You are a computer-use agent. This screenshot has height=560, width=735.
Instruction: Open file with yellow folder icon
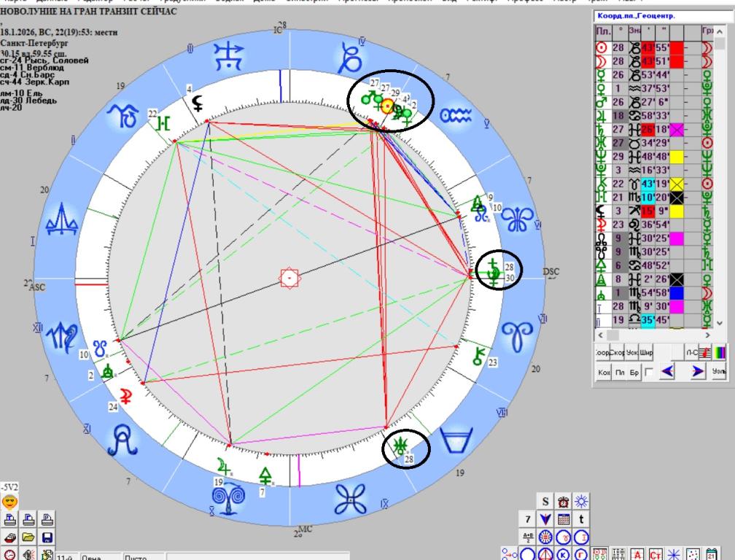(29, 538)
